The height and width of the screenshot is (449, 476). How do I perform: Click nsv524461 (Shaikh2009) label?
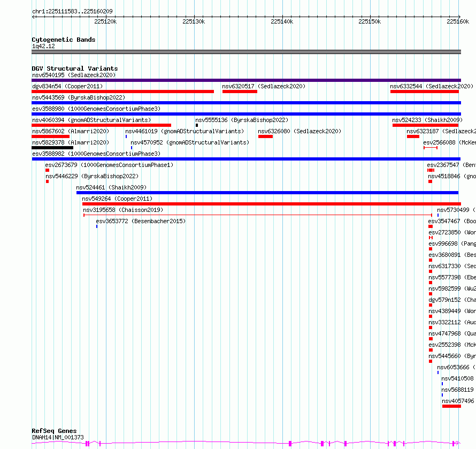tap(111, 187)
